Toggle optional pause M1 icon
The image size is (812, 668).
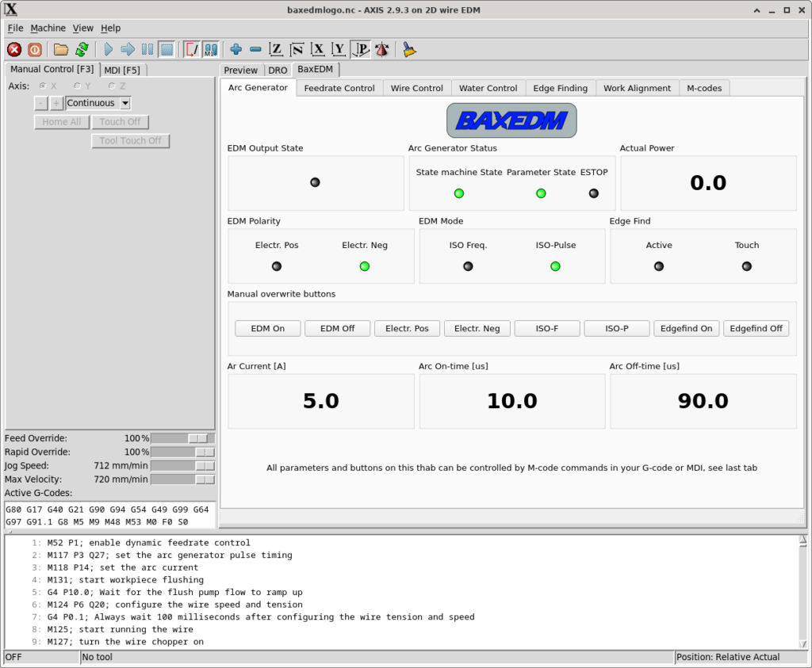coord(211,50)
